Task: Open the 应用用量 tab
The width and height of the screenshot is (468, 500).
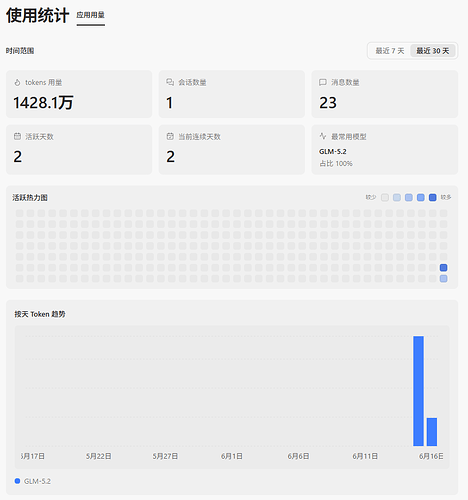Action: [x=90, y=15]
